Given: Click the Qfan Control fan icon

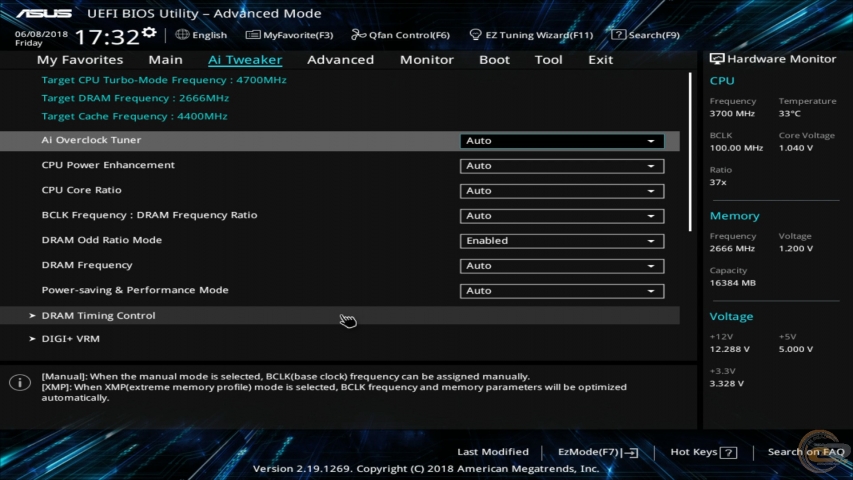Looking at the screenshot, I should (358, 35).
